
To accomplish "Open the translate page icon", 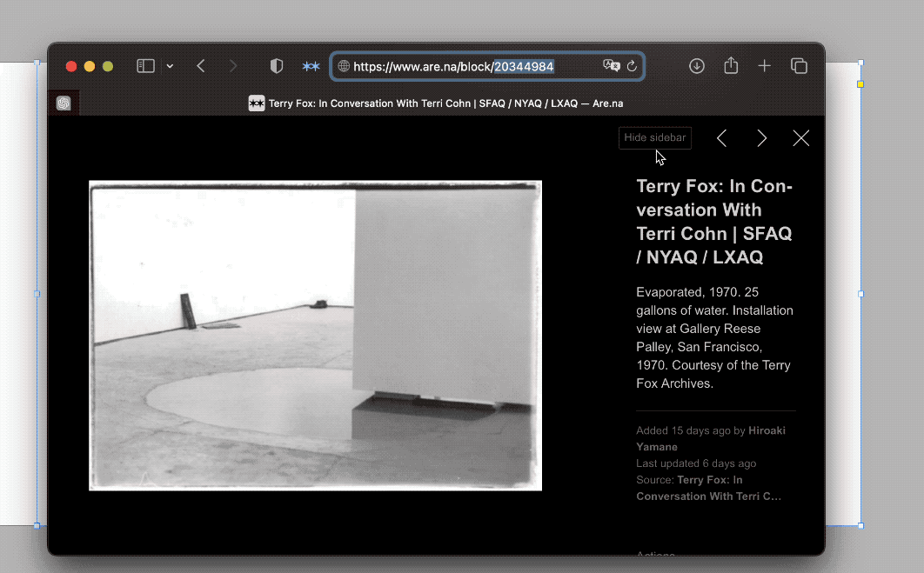I will click(x=611, y=65).
